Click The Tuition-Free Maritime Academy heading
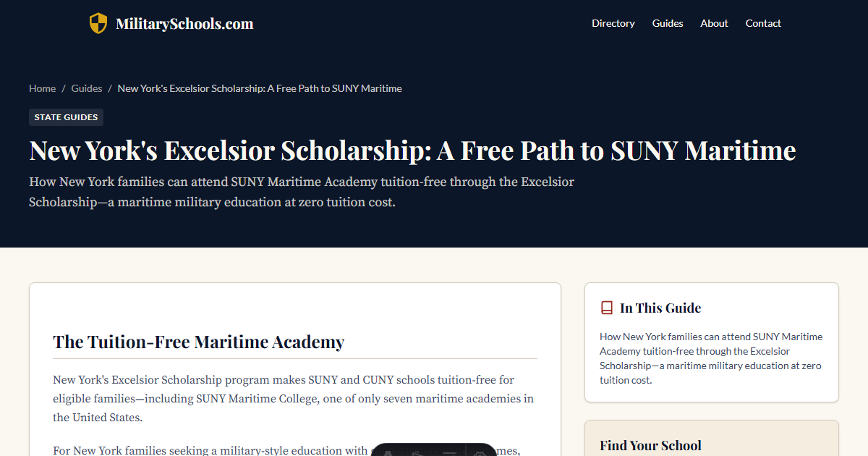The height and width of the screenshot is (456, 868). coord(198,342)
